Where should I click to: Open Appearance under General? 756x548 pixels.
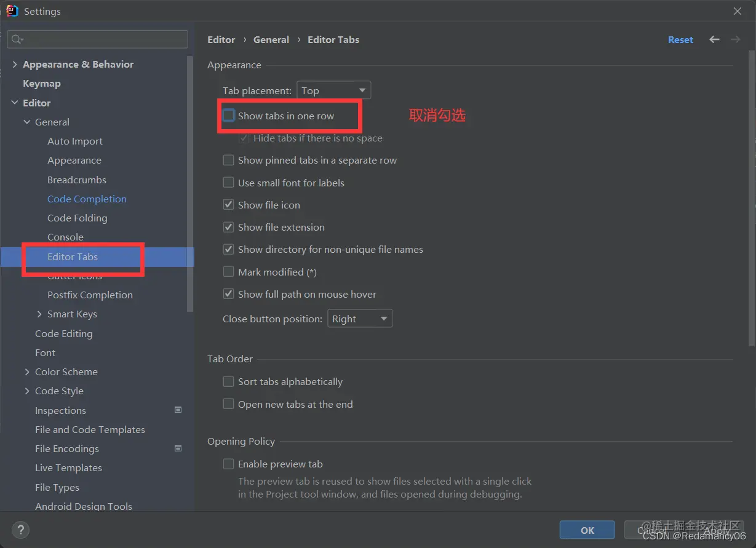[x=74, y=160]
